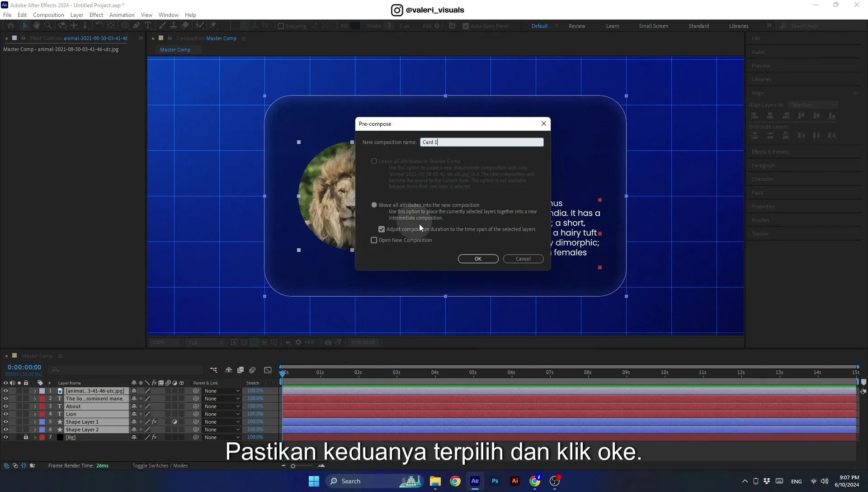Viewport: 868px width, 492px height.
Task: Click OK in Pre-compose dialog
Action: (478, 259)
